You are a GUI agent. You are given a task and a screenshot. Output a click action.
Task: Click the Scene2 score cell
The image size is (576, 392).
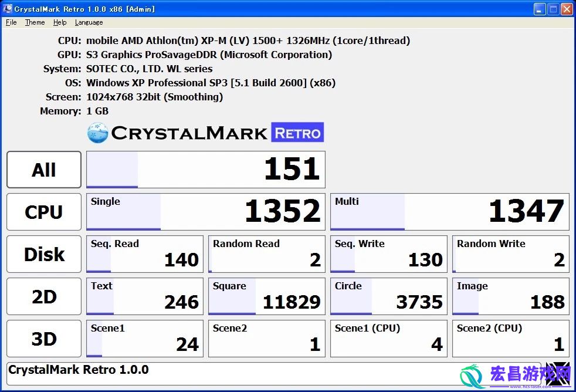[267, 339]
